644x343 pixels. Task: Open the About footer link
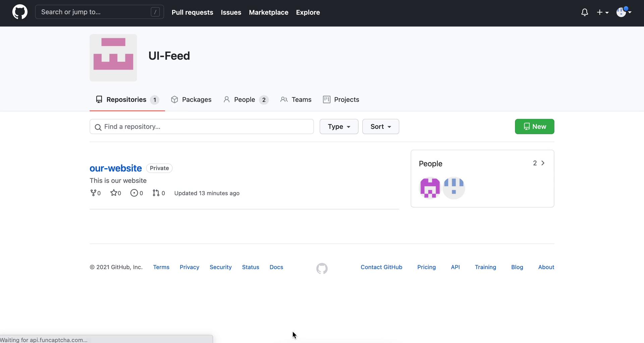pyautogui.click(x=546, y=267)
